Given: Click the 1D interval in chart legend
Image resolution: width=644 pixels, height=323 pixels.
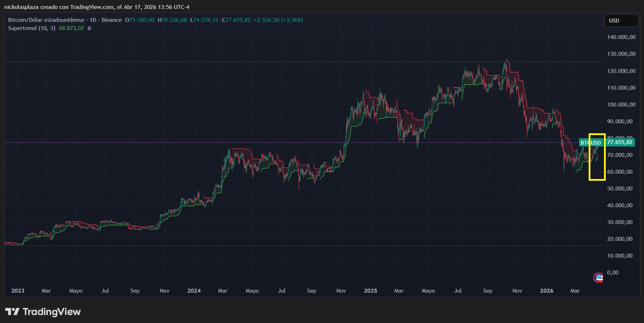Looking at the screenshot, I should pyautogui.click(x=93, y=20).
